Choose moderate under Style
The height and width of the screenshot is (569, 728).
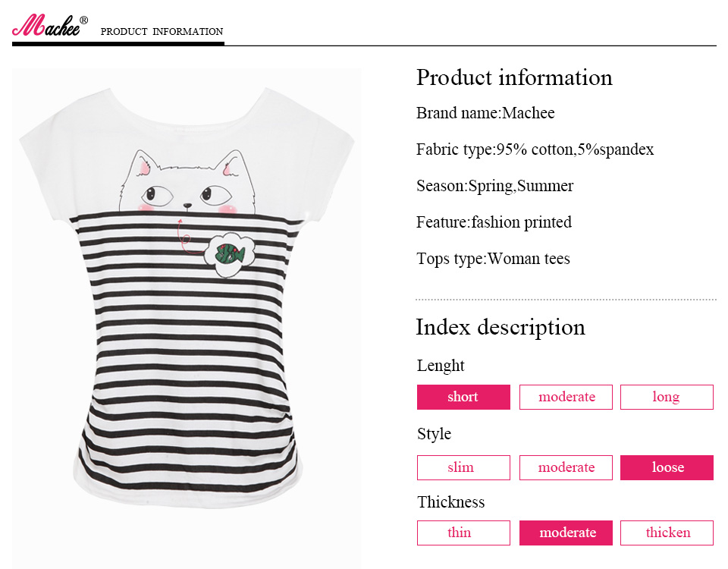pos(566,467)
